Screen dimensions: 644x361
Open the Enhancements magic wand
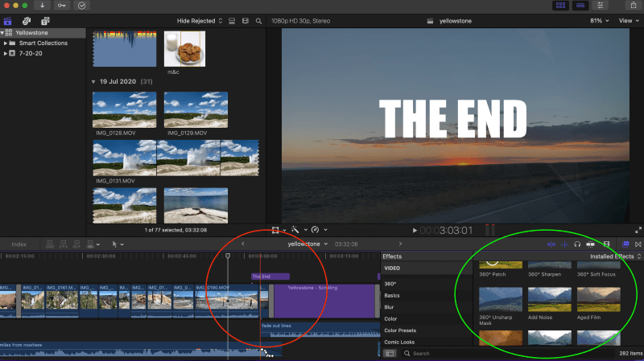(295, 230)
